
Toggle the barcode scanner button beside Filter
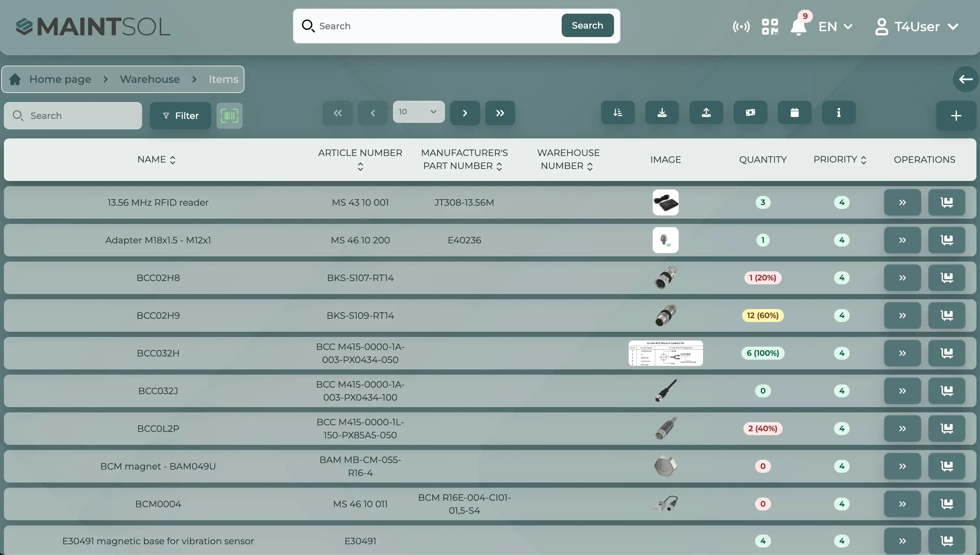(229, 115)
